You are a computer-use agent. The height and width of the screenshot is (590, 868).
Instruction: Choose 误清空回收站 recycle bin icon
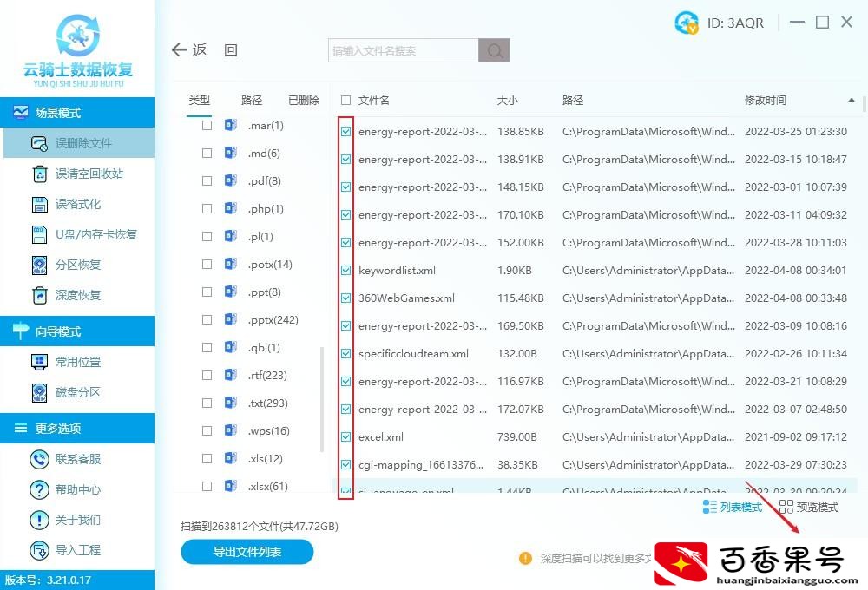coord(40,174)
